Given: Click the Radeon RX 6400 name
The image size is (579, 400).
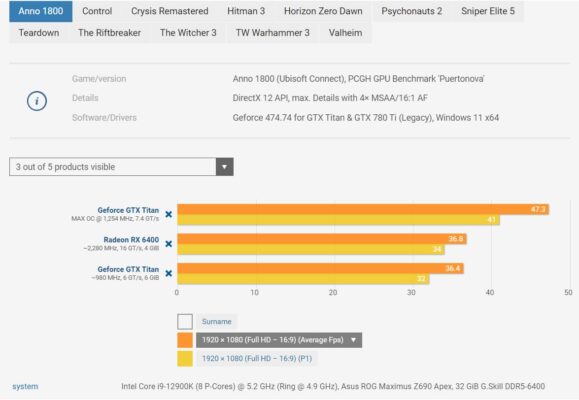Looking at the screenshot, I should [131, 240].
